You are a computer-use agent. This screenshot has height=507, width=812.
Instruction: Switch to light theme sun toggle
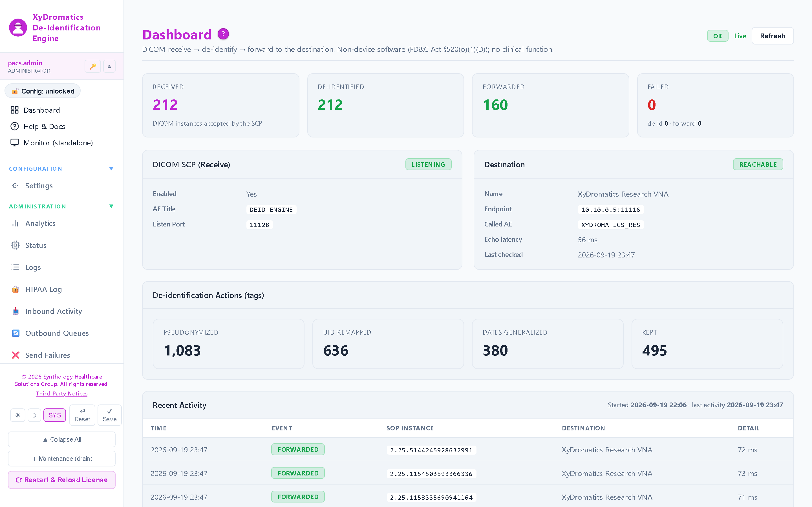click(18, 415)
